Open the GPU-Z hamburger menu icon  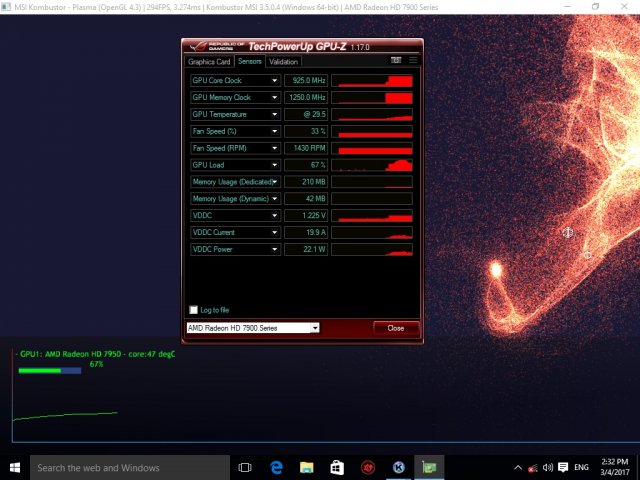tap(413, 61)
